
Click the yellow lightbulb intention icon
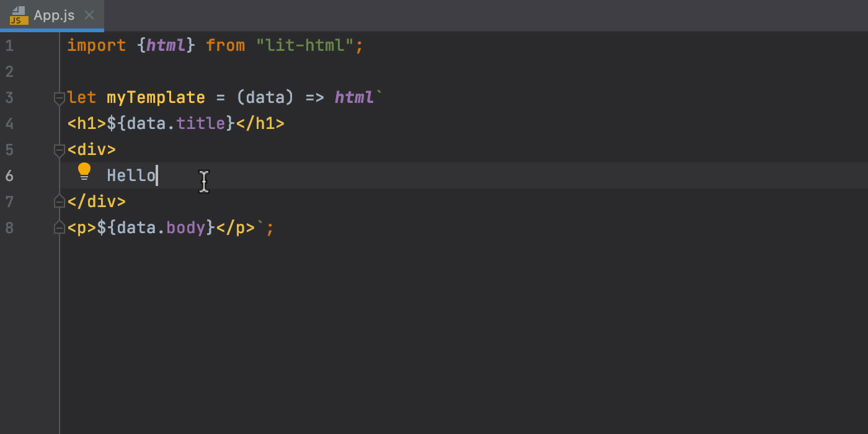(84, 172)
